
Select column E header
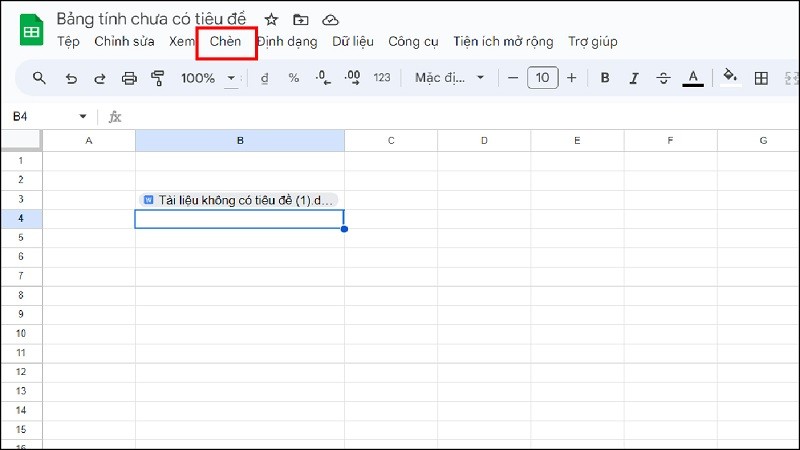pos(577,141)
